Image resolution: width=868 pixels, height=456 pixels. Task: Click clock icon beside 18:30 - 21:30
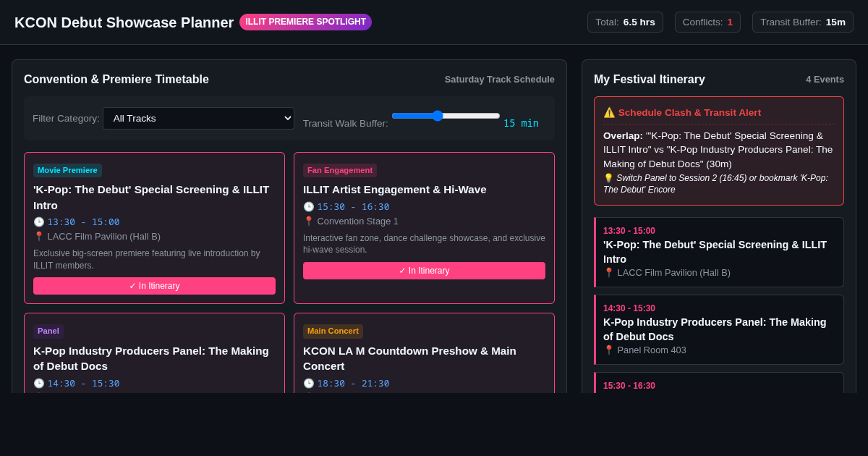pyautogui.click(x=309, y=384)
